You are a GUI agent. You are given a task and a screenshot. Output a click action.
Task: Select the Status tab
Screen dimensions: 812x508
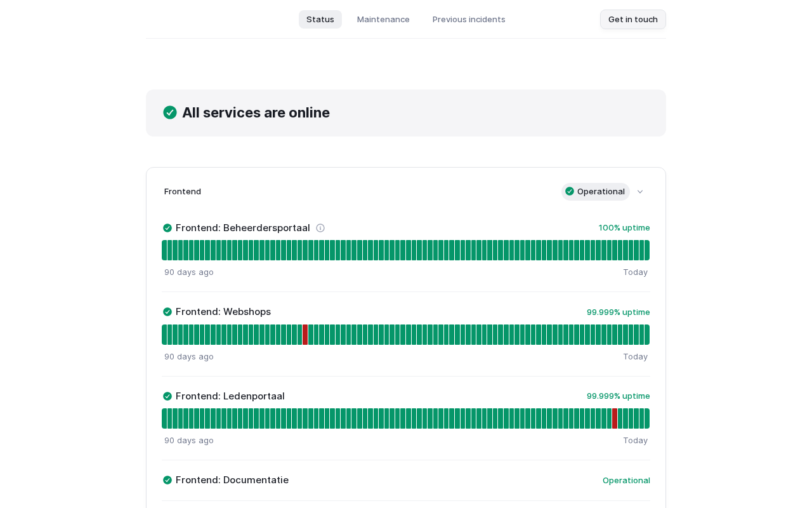[320, 19]
